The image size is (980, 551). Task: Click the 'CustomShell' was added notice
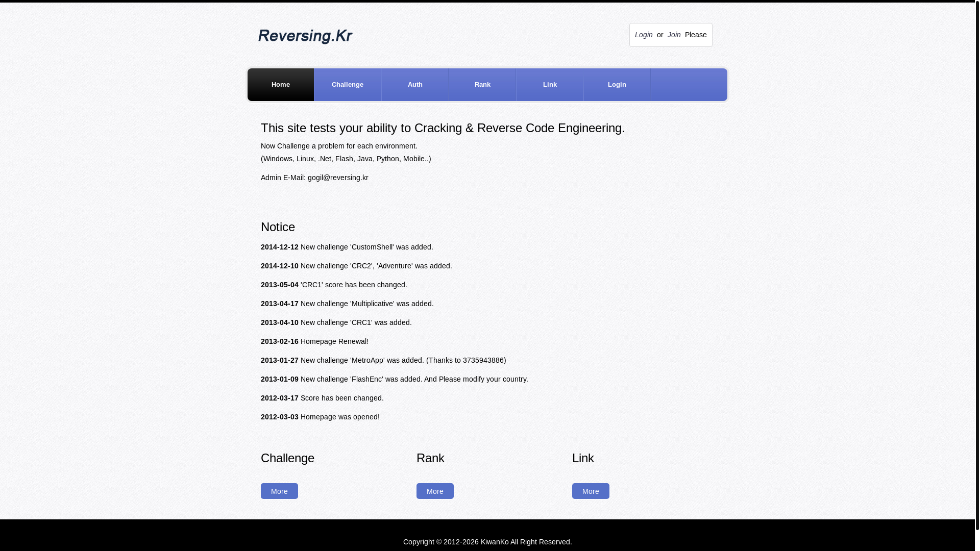347,247
